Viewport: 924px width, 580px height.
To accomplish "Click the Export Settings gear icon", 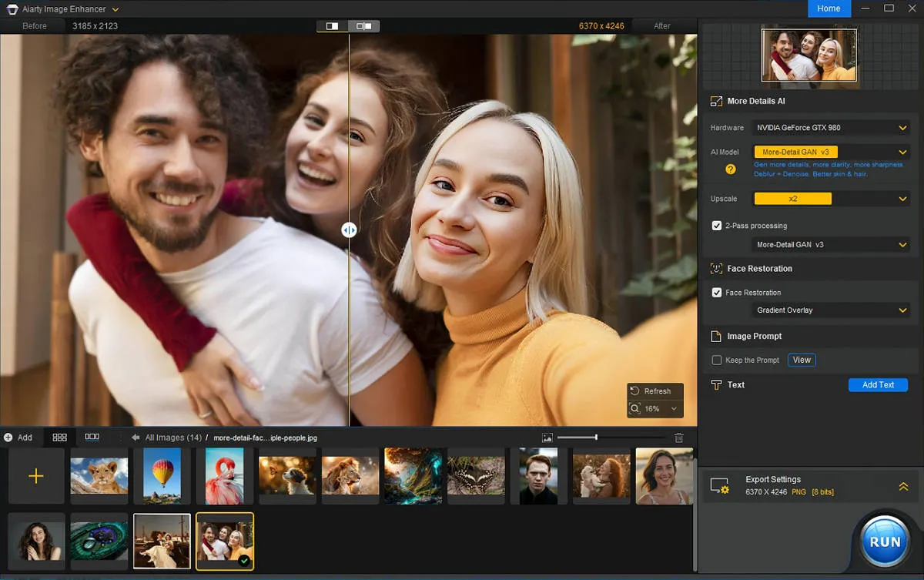I will [719, 486].
